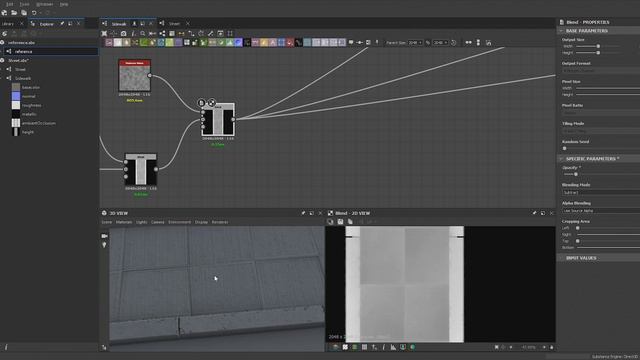Image resolution: width=640 pixels, height=360 pixels.
Task: Click the graph link mode icon
Action: click(x=162, y=33)
